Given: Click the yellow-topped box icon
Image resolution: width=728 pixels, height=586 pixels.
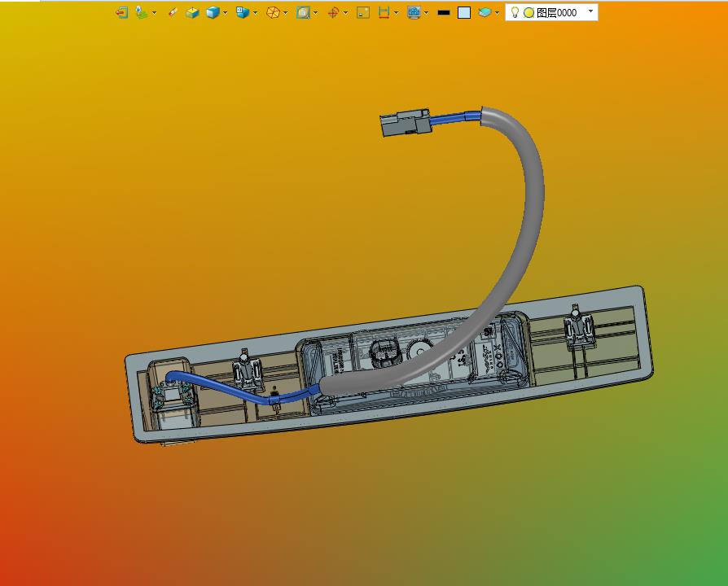Looking at the screenshot, I should [192, 12].
